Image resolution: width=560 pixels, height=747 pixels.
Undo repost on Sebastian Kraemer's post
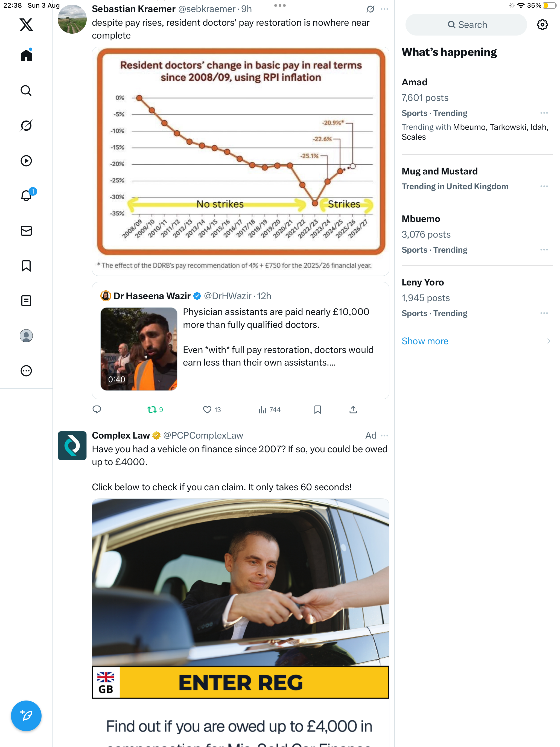(152, 410)
